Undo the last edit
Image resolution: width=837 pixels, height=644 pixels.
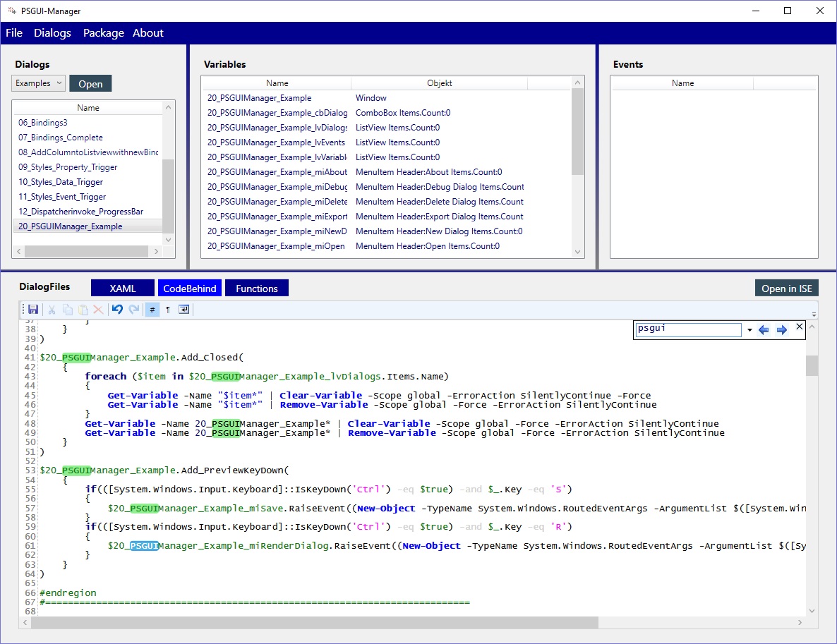[x=117, y=310]
